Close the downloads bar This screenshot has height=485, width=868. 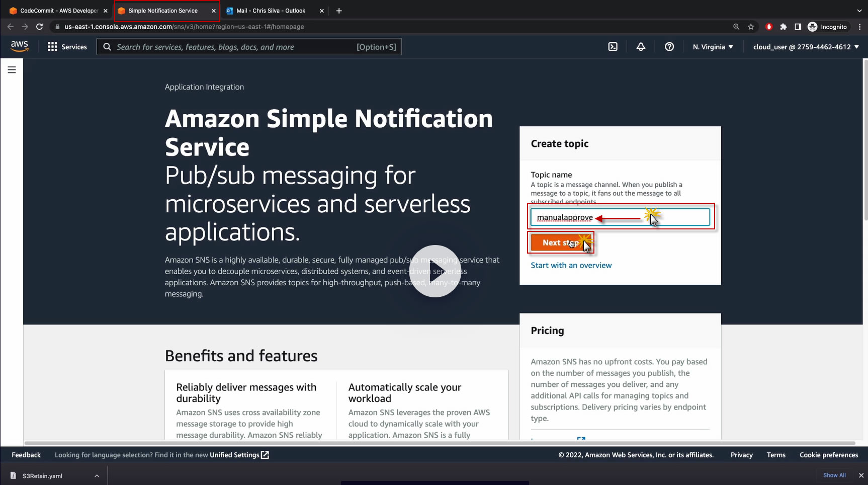click(860, 475)
